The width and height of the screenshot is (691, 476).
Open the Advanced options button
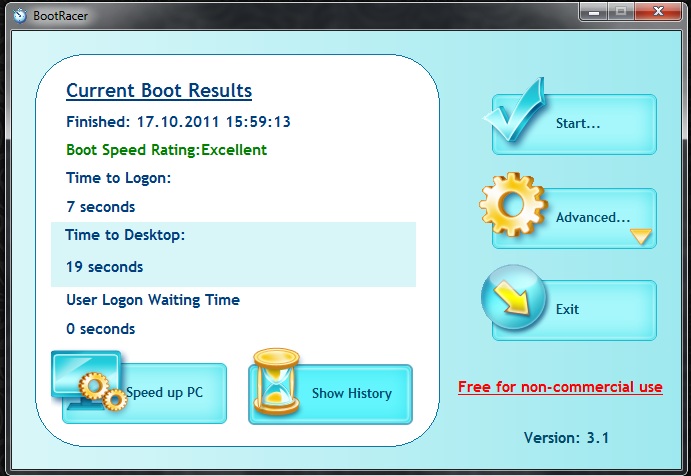coord(574,219)
